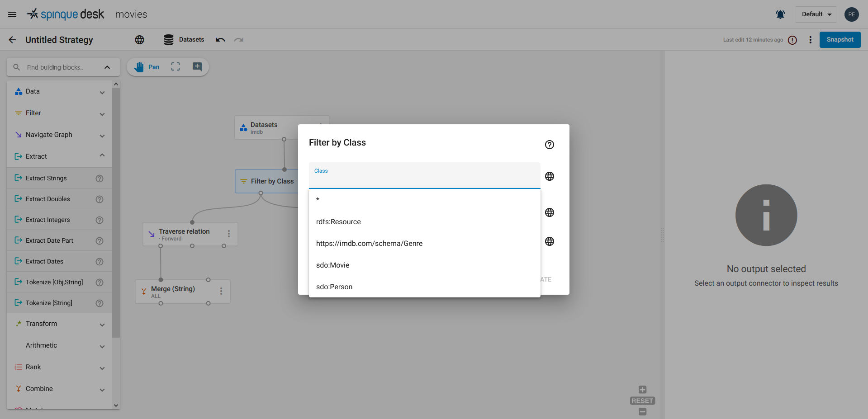The width and height of the screenshot is (868, 419).
Task: Go back using the arrow beside Untitled Strategy
Action: (x=12, y=40)
